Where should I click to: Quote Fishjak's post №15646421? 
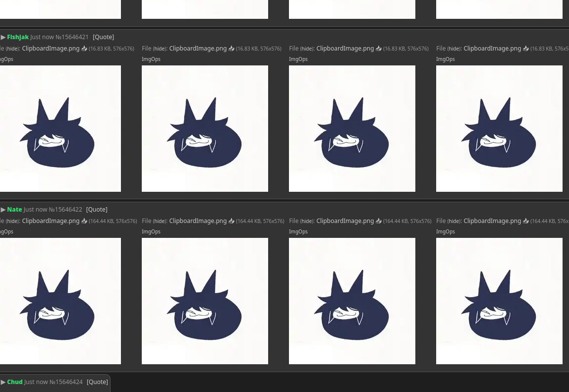pyautogui.click(x=103, y=37)
